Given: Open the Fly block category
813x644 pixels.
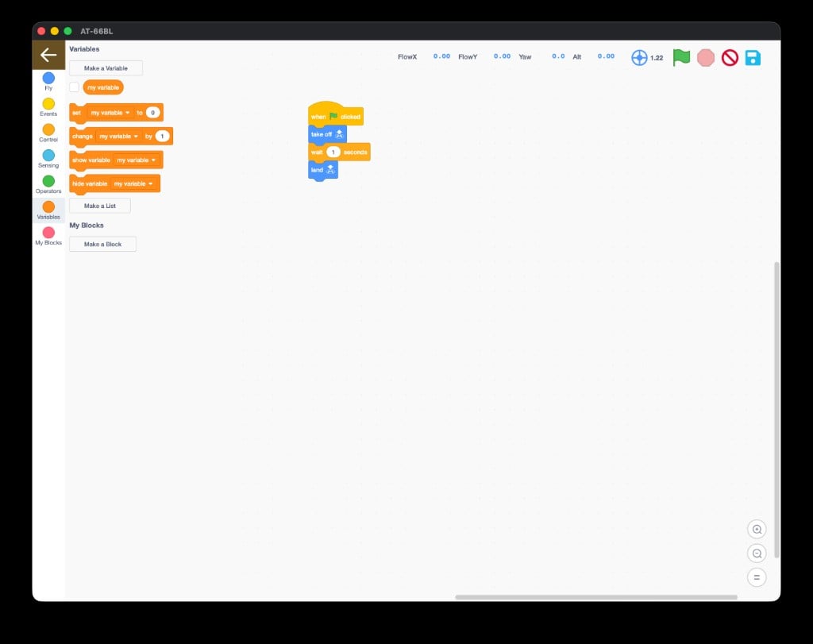Looking at the screenshot, I should (x=48, y=82).
